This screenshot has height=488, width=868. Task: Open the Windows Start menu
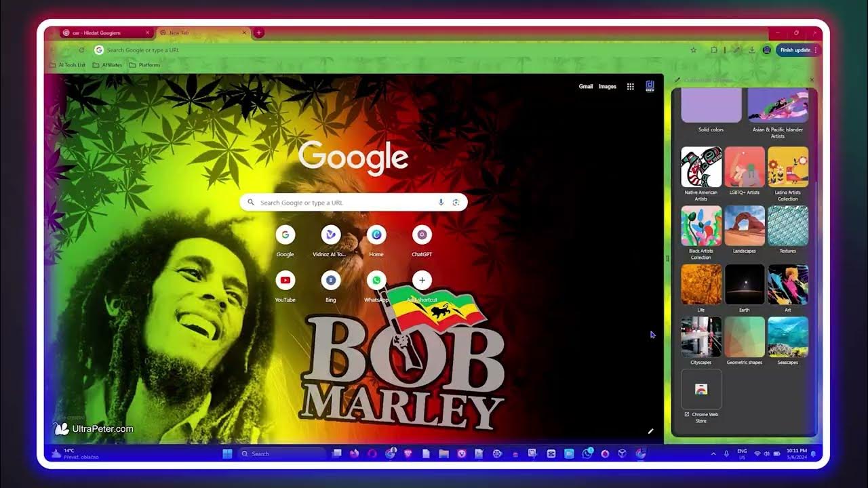[x=227, y=453]
